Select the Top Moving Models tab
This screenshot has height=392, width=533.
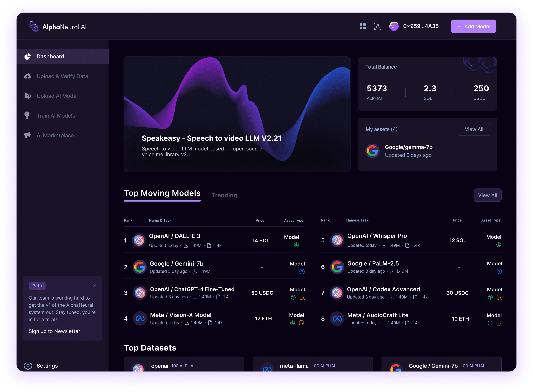tap(162, 193)
